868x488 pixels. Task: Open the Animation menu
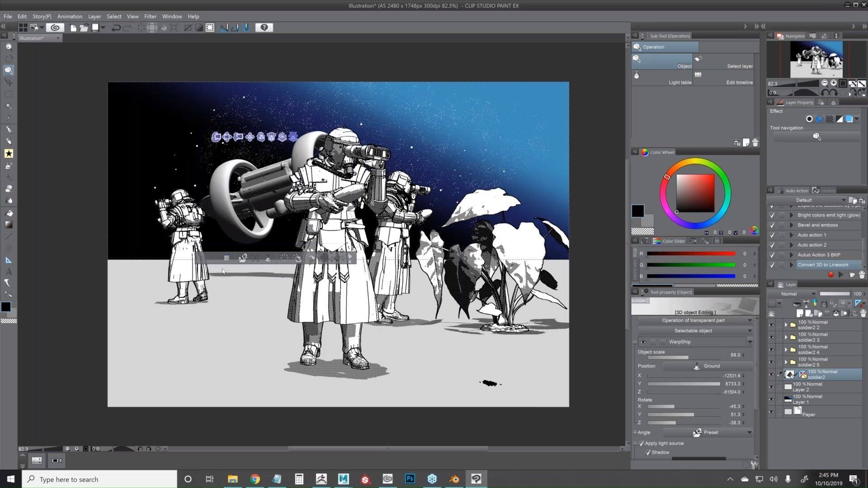click(x=70, y=16)
